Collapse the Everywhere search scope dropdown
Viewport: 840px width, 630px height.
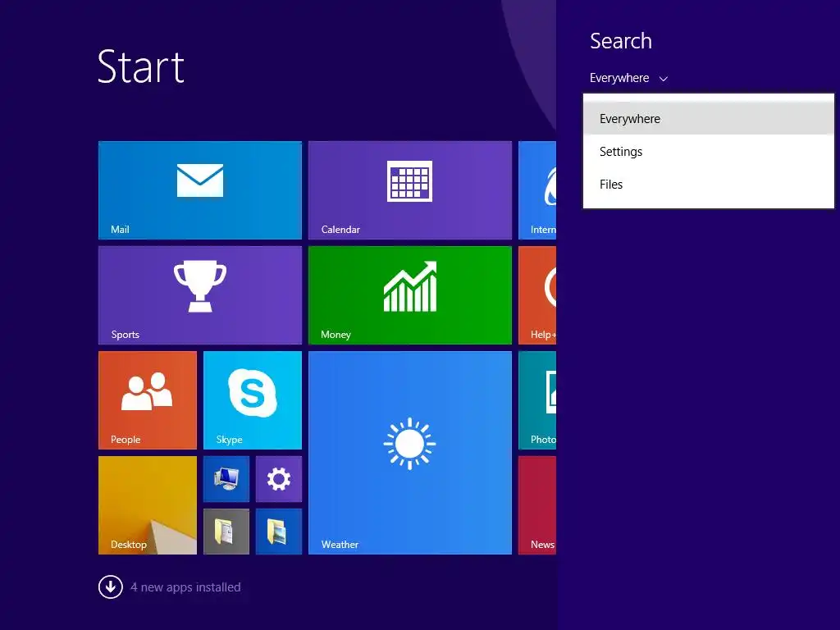[x=628, y=78]
